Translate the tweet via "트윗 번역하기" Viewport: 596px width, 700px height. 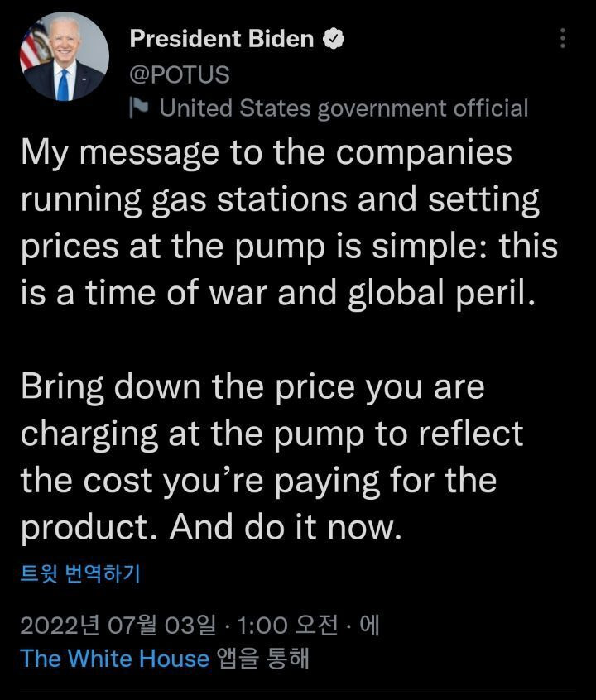pos(80,573)
